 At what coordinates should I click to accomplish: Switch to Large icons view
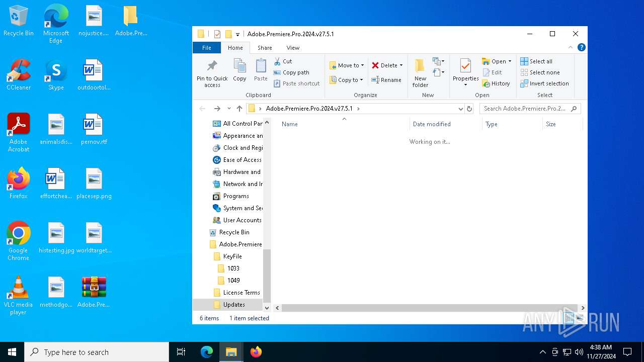[579, 318]
